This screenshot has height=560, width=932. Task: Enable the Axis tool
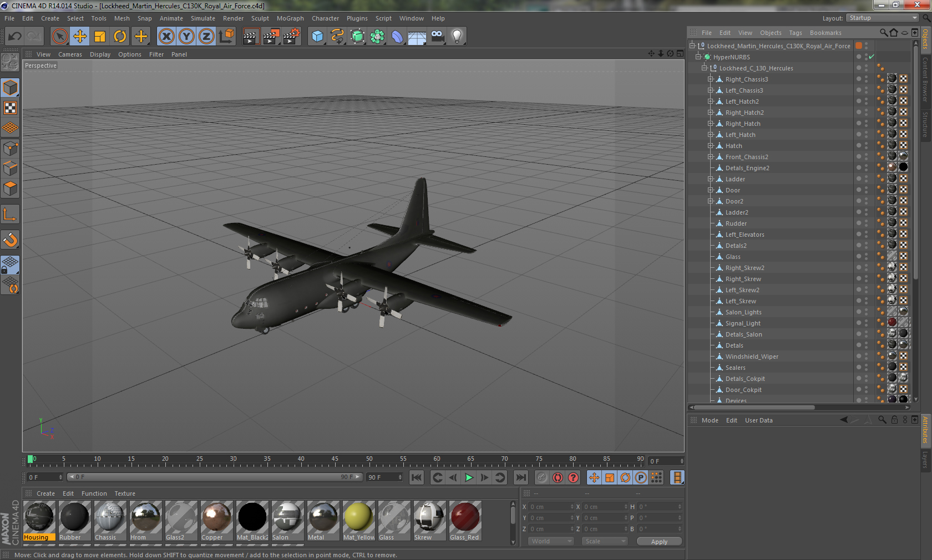10,214
